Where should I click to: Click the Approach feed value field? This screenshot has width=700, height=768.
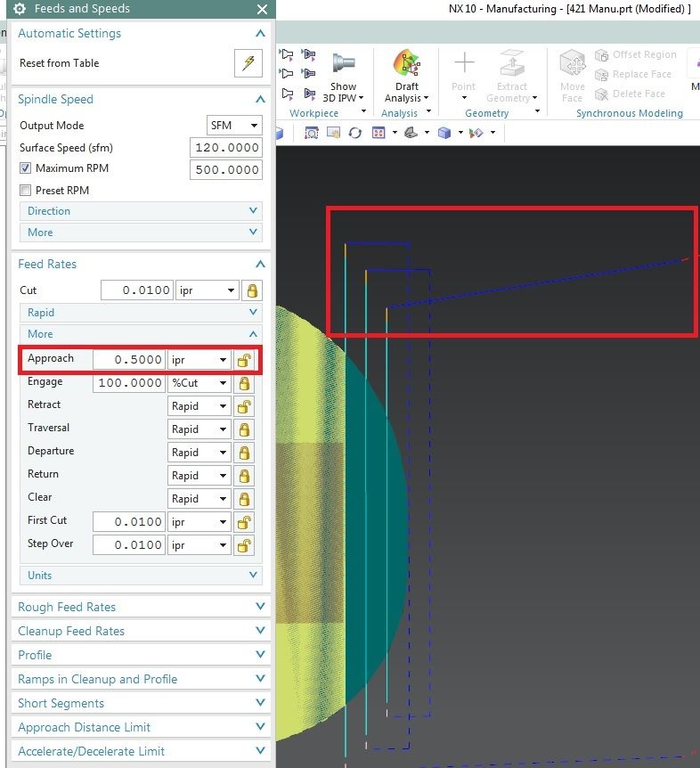[129, 360]
